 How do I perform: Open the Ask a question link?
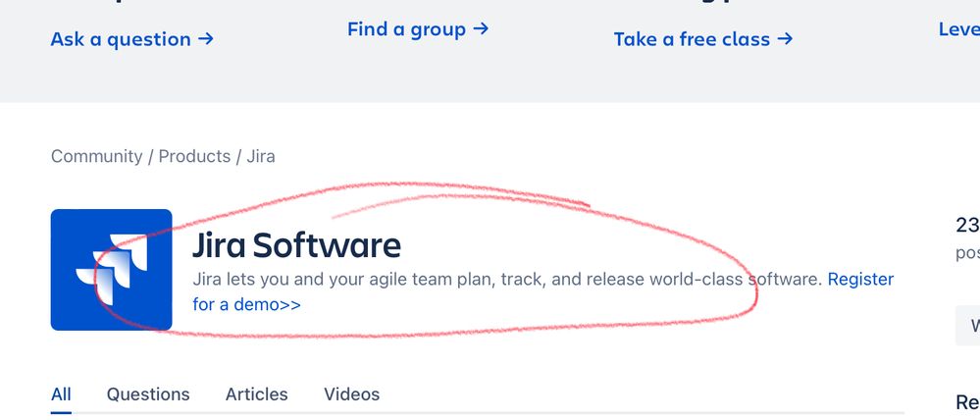point(131,39)
